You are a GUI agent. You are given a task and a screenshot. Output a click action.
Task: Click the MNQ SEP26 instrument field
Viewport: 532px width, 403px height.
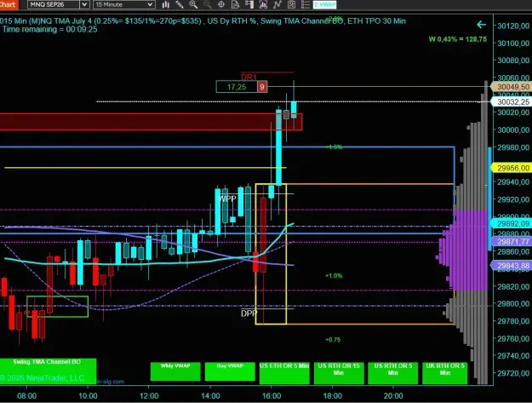pos(54,4)
